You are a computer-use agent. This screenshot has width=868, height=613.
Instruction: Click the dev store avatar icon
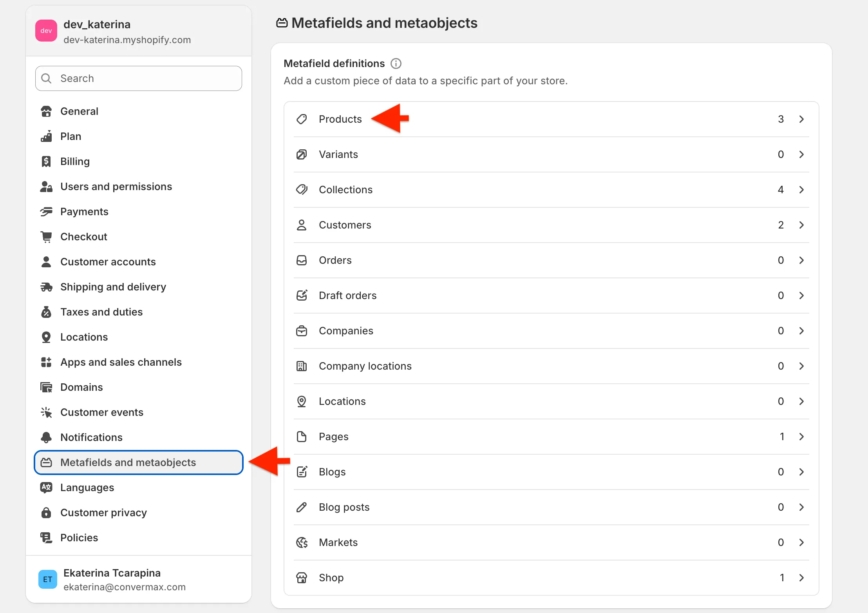(x=46, y=31)
